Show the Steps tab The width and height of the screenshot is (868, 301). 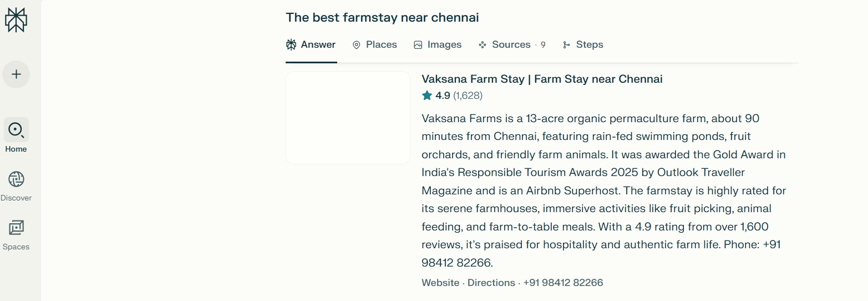click(x=583, y=45)
